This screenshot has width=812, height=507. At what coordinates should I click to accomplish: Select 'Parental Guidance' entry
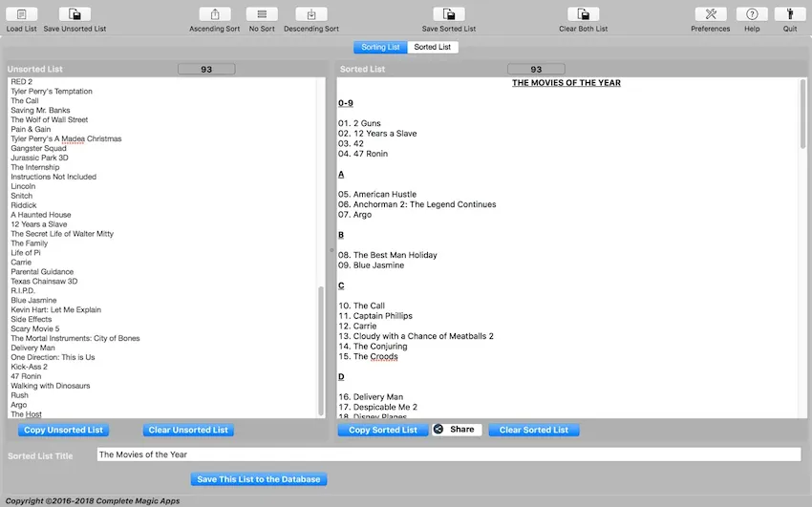[x=42, y=271]
